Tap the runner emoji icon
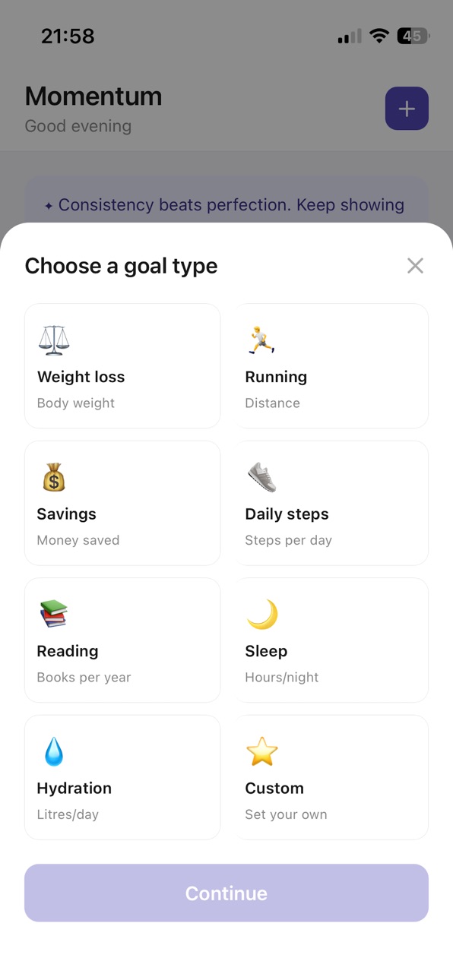The image size is (453, 980). click(261, 340)
